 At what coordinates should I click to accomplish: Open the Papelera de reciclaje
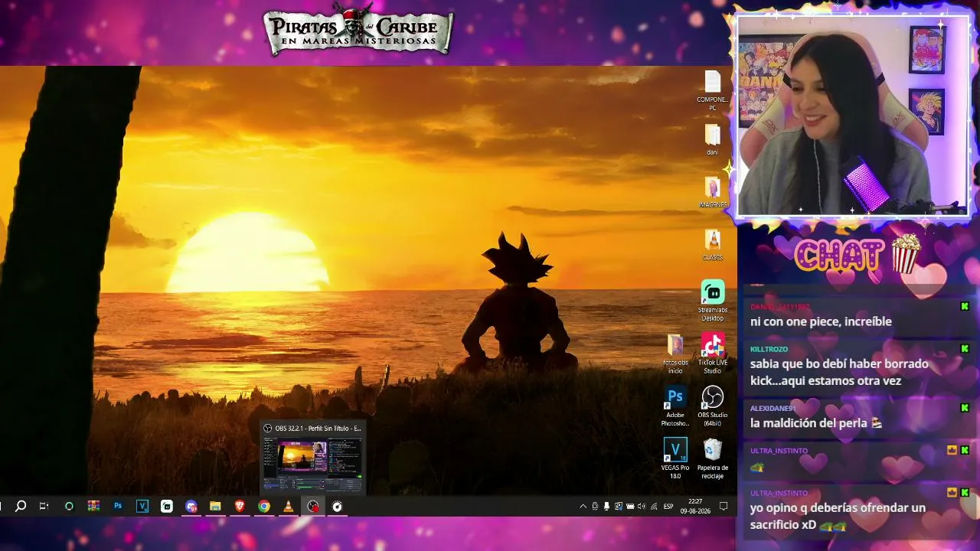coord(712,458)
